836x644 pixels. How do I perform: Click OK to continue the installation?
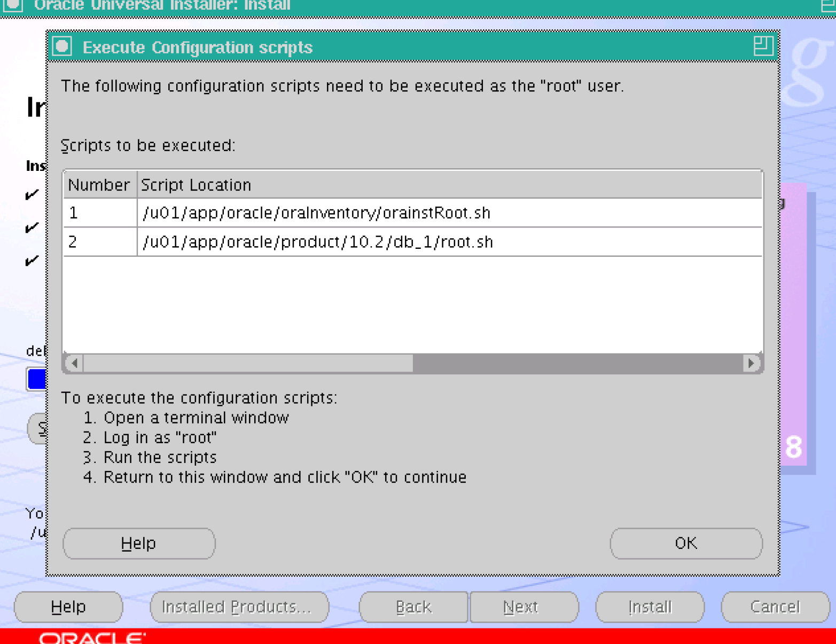pos(686,543)
